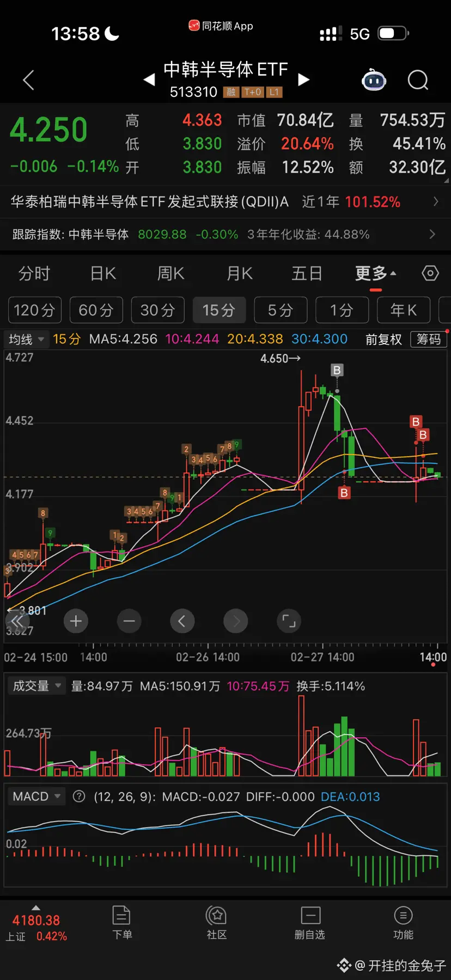Open the search magnifier icon

coord(418,81)
